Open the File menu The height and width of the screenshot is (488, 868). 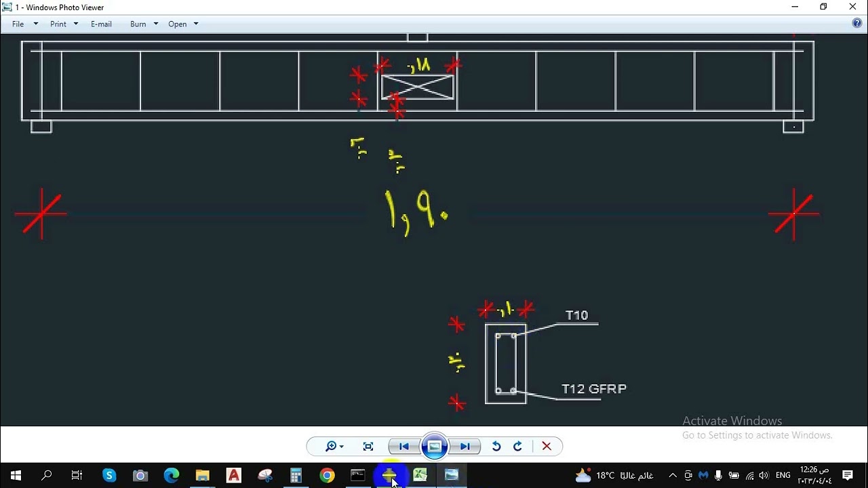[x=18, y=24]
